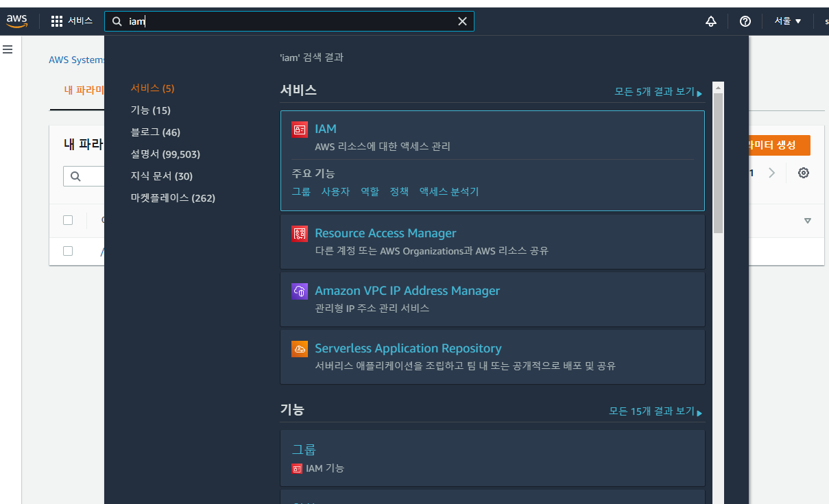Open IAM 사용자 feature link
The image size is (829, 504).
[335, 192]
